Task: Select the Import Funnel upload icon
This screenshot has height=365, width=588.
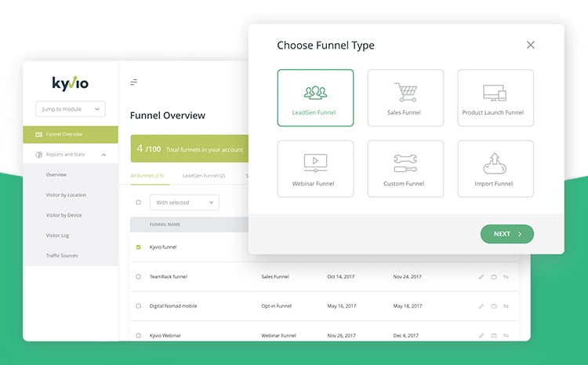Action: pyautogui.click(x=495, y=163)
